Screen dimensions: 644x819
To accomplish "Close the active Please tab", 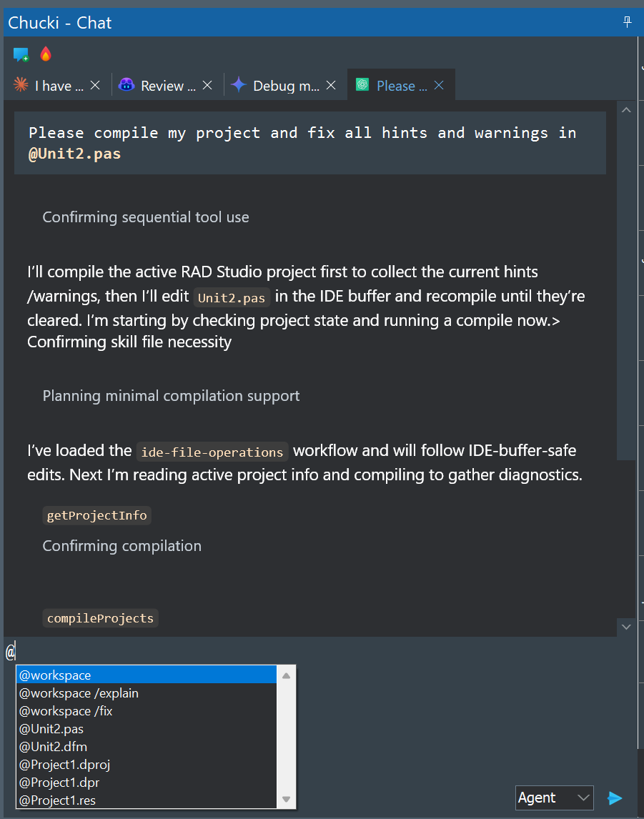I will pyautogui.click(x=437, y=84).
